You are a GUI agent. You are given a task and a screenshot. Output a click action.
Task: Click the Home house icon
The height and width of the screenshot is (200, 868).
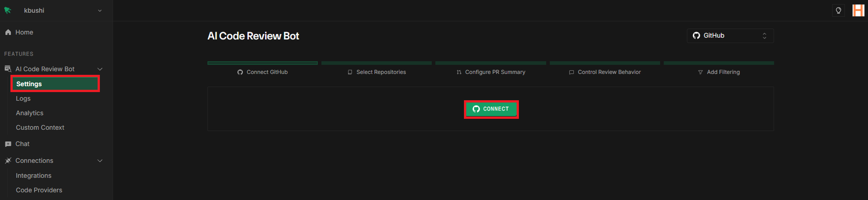coord(8,32)
